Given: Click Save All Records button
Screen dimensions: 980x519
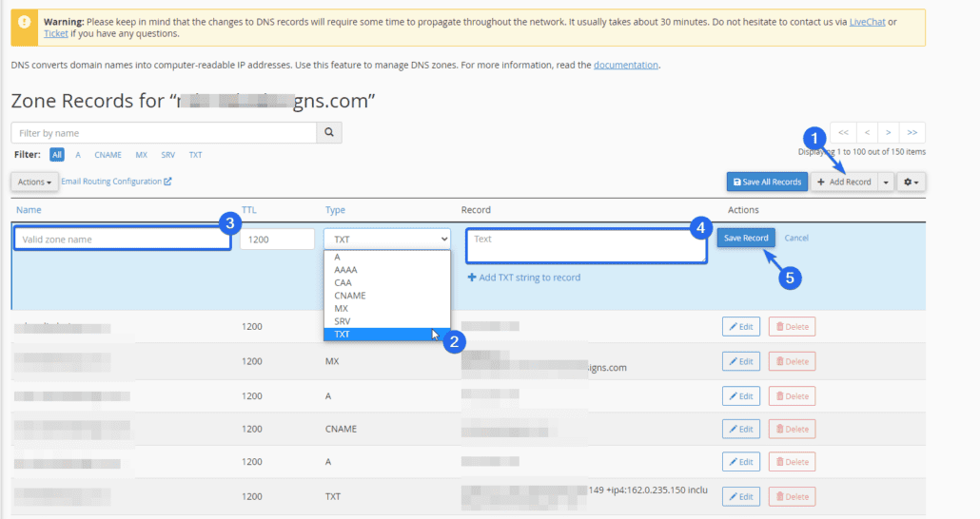Looking at the screenshot, I should click(x=767, y=182).
